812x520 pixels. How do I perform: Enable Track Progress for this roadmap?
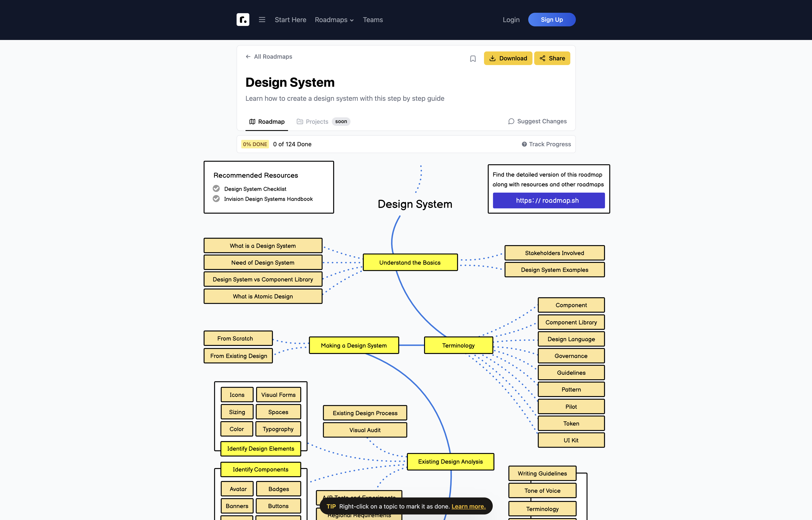pos(546,144)
